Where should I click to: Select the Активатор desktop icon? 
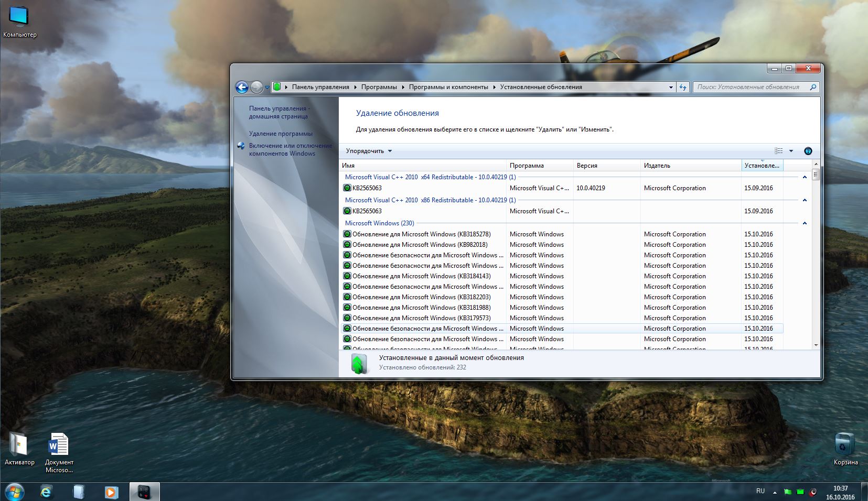19,449
